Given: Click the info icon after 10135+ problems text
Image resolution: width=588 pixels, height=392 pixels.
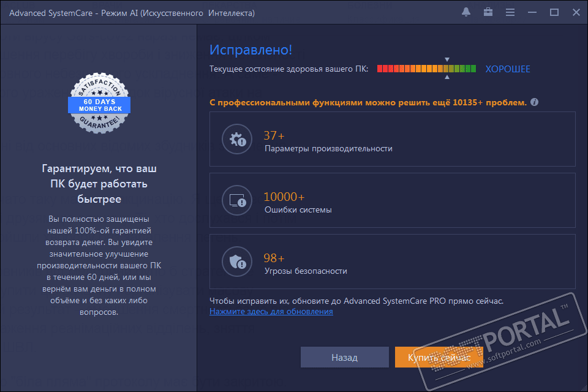Looking at the screenshot, I should click(x=534, y=102).
